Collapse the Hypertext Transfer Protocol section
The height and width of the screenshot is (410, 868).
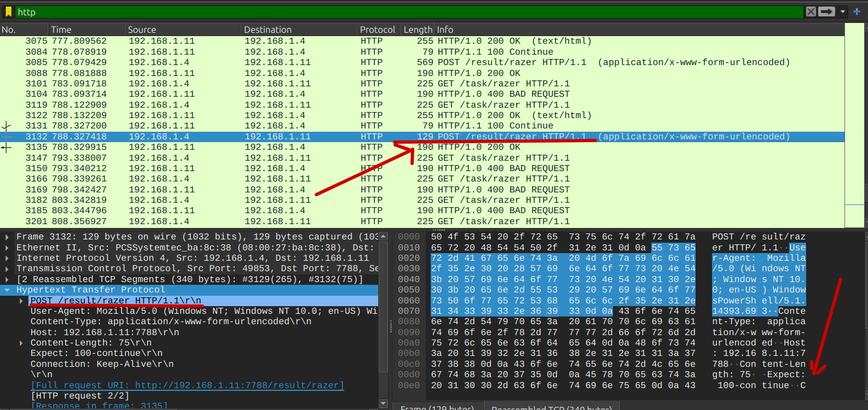7,290
